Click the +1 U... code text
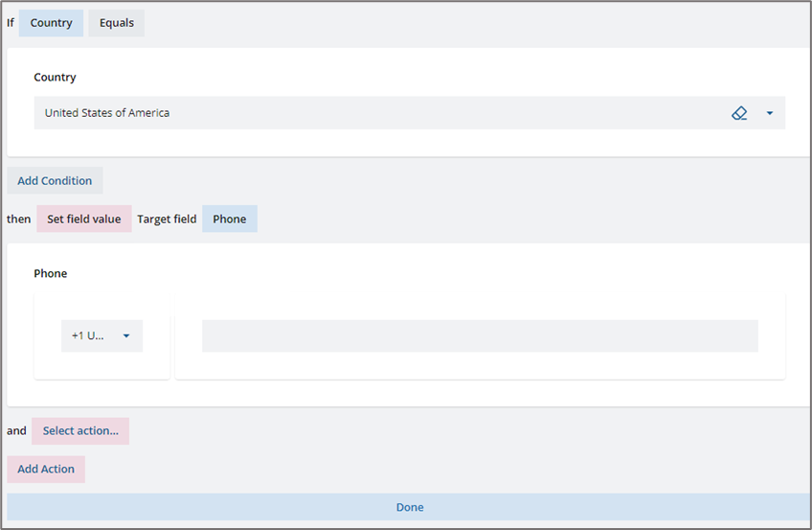The height and width of the screenshot is (530, 812). pos(87,335)
